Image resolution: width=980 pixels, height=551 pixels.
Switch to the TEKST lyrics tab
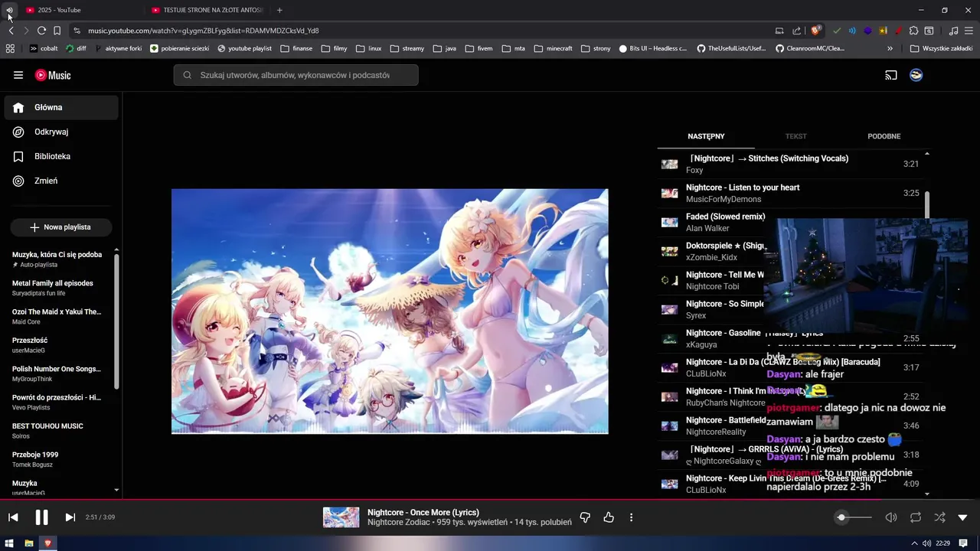(x=795, y=136)
